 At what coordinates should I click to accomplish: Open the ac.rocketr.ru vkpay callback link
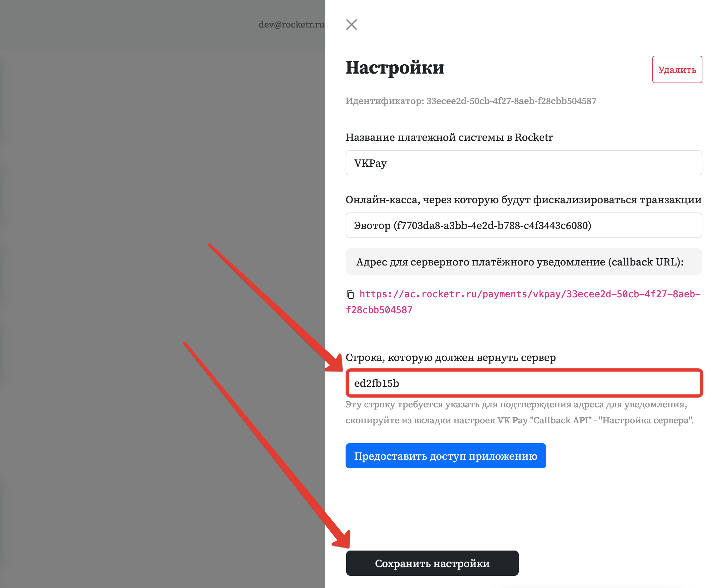pyautogui.click(x=529, y=294)
